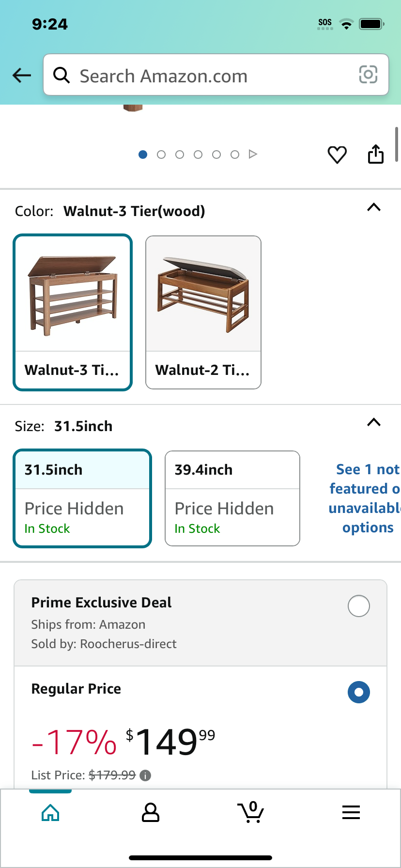Select the Regular Price radio button
401x868 pixels.
pyautogui.click(x=359, y=692)
